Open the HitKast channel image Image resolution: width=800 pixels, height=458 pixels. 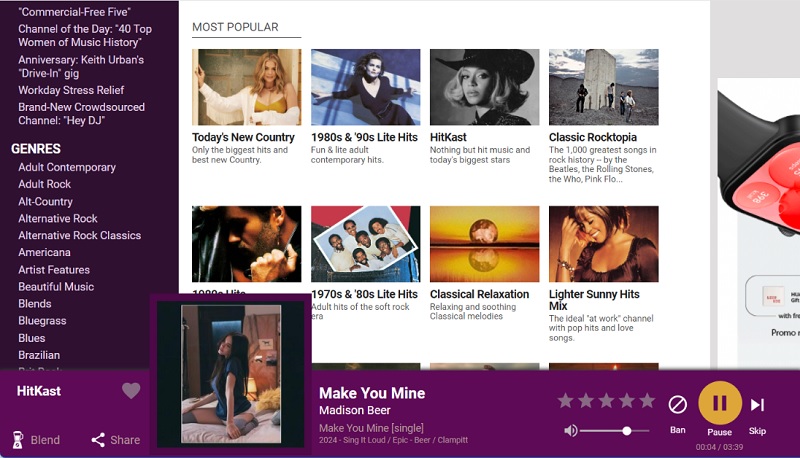[484, 87]
